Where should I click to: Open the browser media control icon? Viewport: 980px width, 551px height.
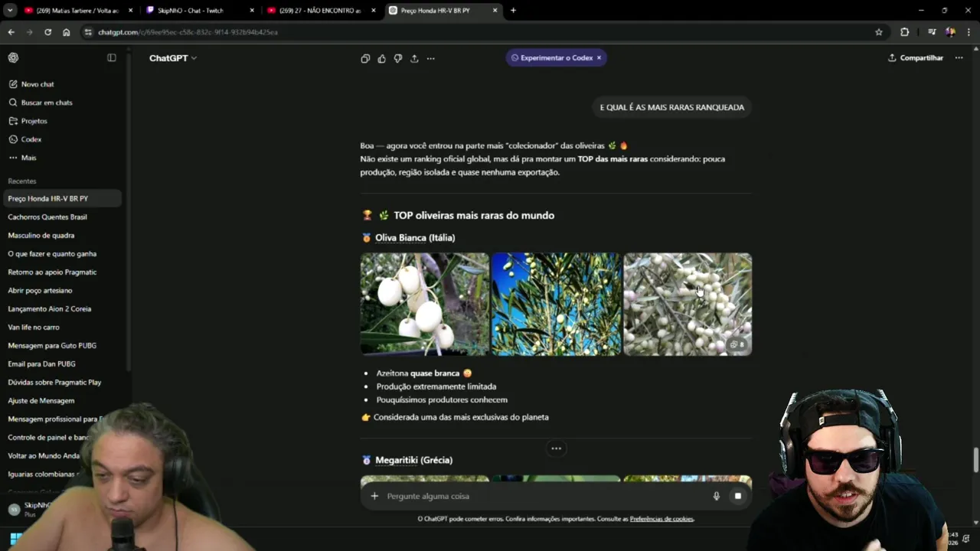point(932,32)
